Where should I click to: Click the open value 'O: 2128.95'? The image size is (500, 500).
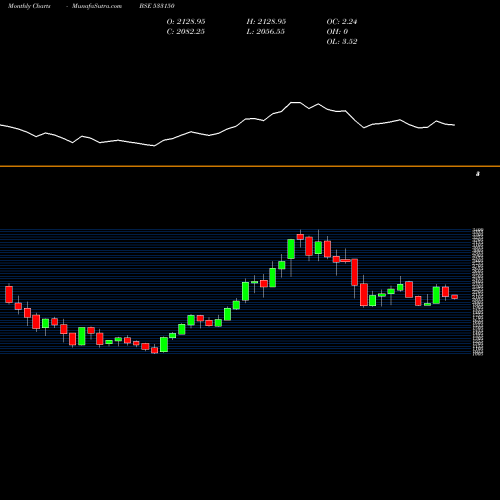click(186, 21)
